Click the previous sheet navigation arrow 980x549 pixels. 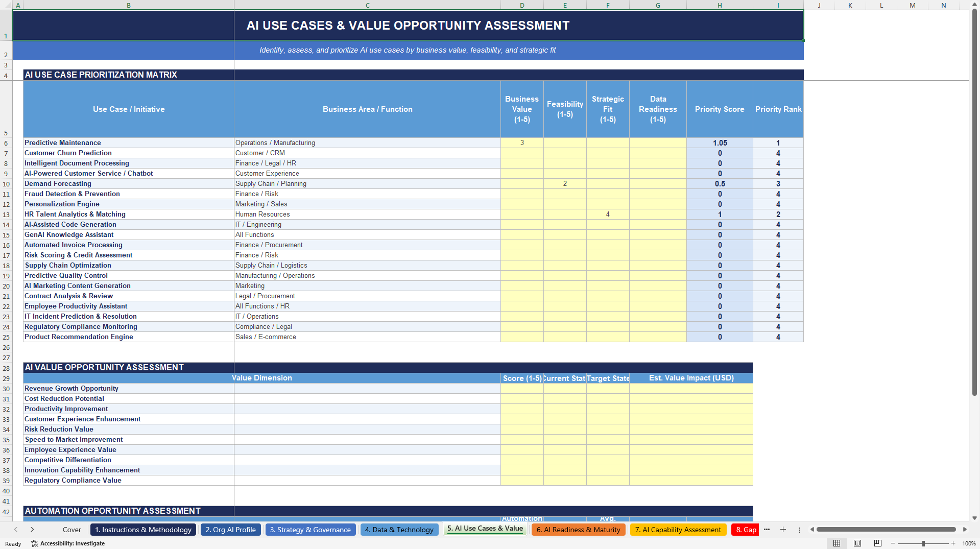point(16,530)
